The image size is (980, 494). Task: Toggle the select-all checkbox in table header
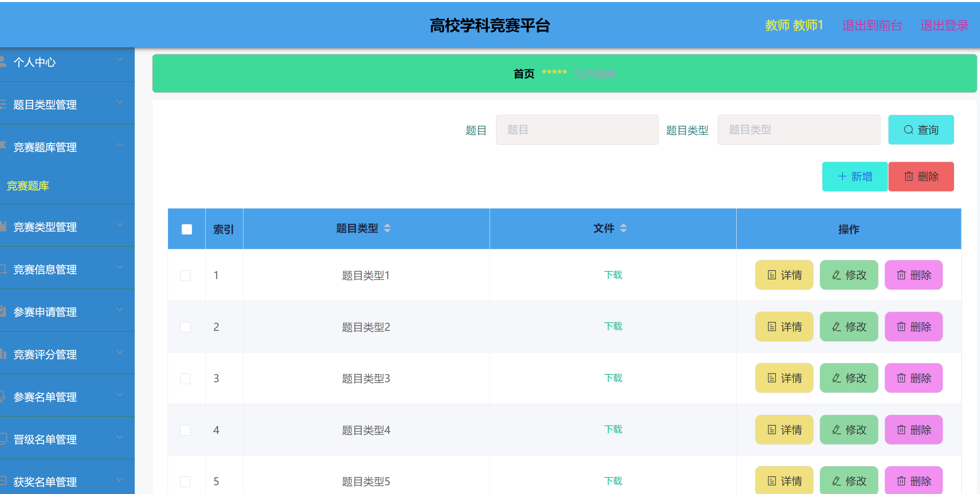[186, 229]
